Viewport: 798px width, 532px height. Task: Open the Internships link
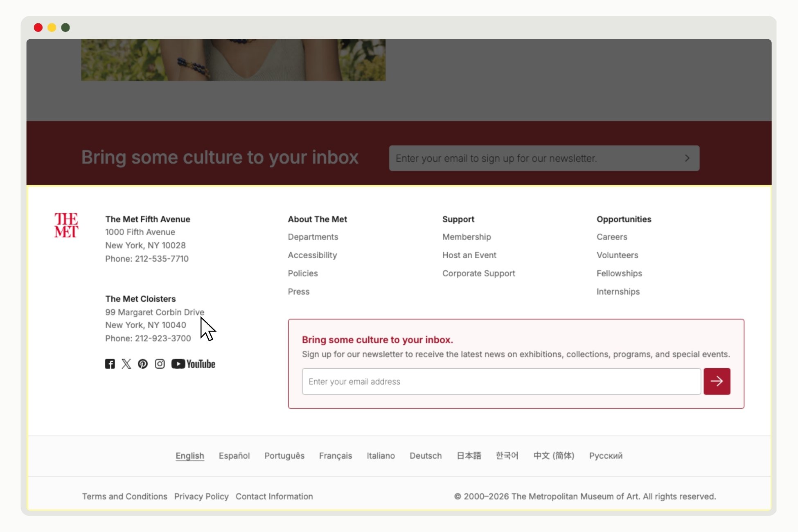(618, 292)
